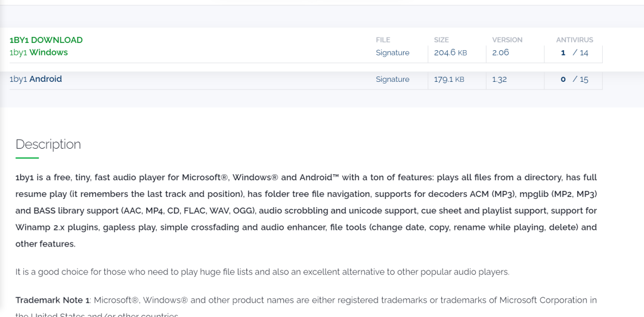The image size is (644, 317).
Task: Click Signature link in the Android row
Action: point(392,79)
